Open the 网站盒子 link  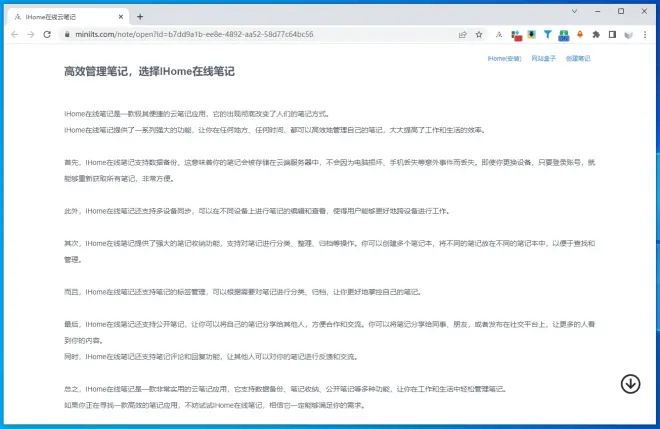pyautogui.click(x=543, y=59)
